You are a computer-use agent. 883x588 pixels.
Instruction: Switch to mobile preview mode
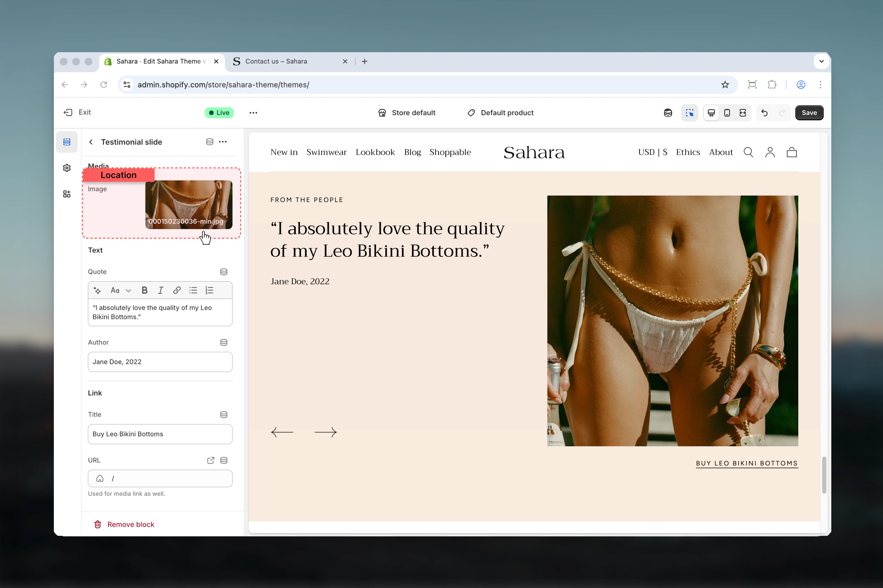pos(727,113)
